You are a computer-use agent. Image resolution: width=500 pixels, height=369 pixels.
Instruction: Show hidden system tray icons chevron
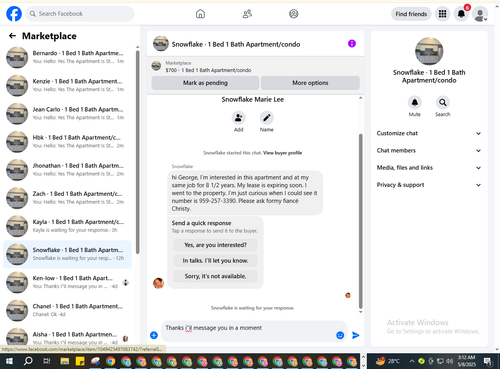tap(412, 361)
